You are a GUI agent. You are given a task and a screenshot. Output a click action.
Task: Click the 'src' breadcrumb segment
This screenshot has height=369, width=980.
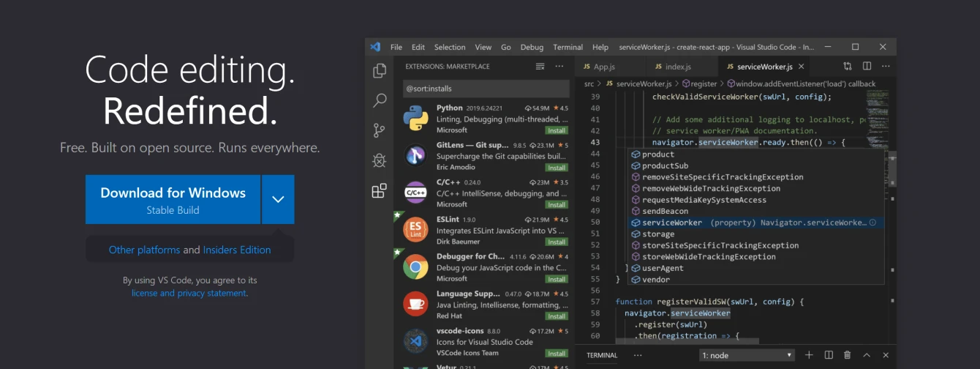pos(589,84)
